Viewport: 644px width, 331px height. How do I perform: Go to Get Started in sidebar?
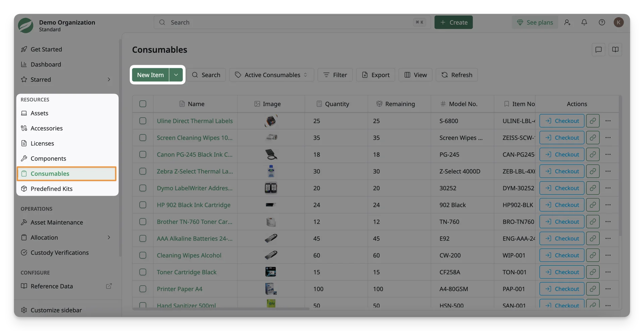66,49
